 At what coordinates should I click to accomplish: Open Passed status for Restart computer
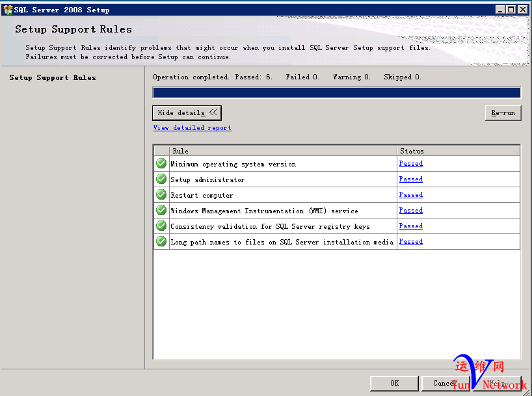(410, 195)
